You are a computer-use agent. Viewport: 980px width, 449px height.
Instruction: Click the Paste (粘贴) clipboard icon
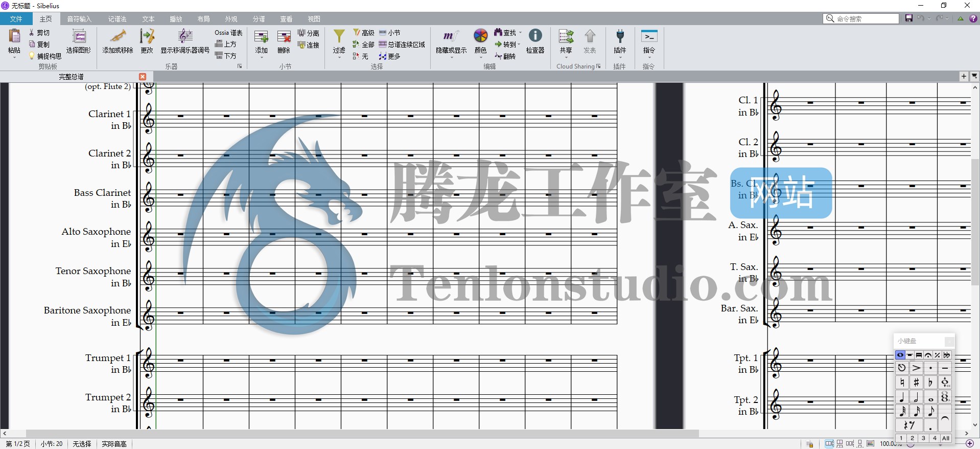[14, 37]
